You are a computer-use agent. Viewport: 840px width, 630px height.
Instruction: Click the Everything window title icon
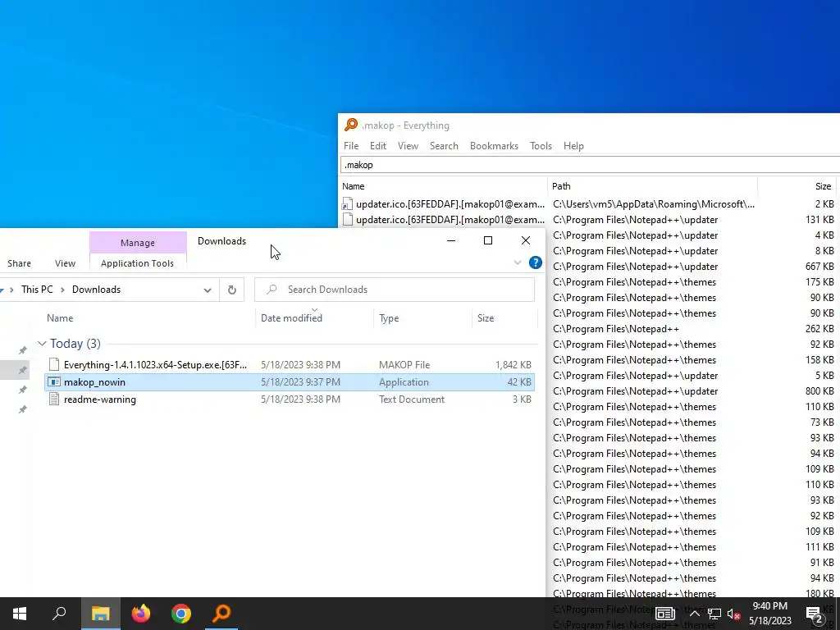pos(351,126)
